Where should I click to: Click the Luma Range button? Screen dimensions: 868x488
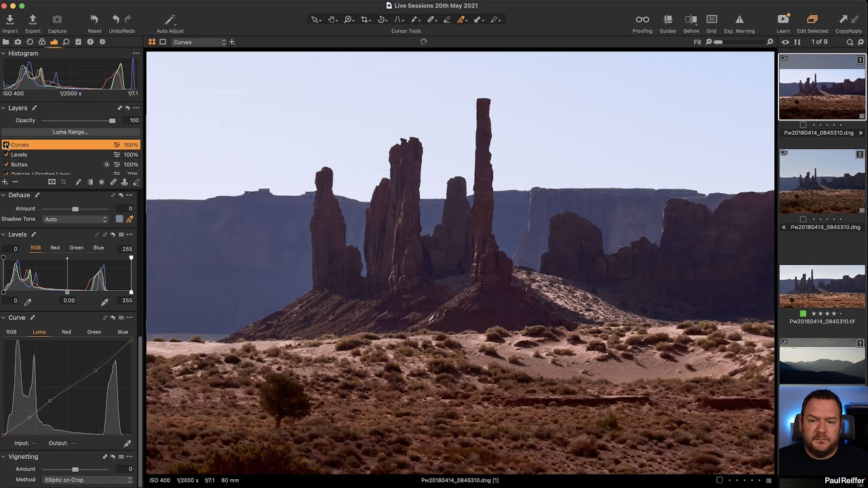(70, 132)
